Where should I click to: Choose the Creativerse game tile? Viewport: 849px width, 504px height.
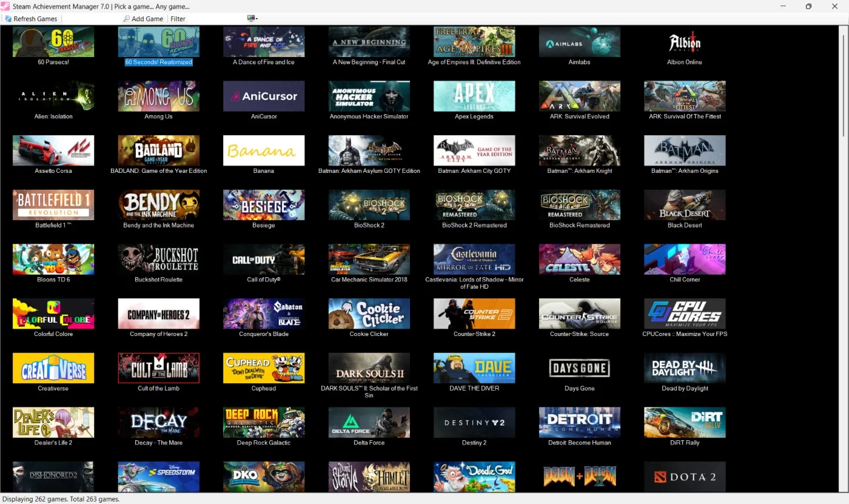point(53,368)
